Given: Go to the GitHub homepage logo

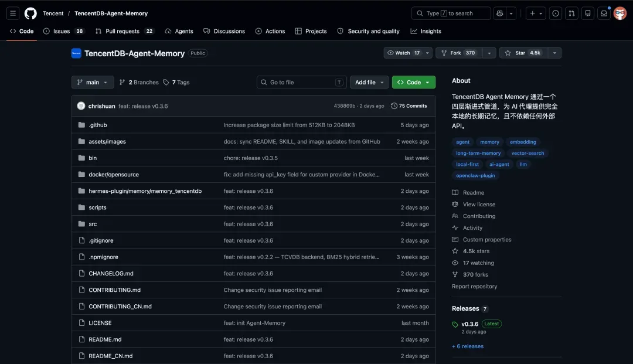Looking at the screenshot, I should pos(30,13).
